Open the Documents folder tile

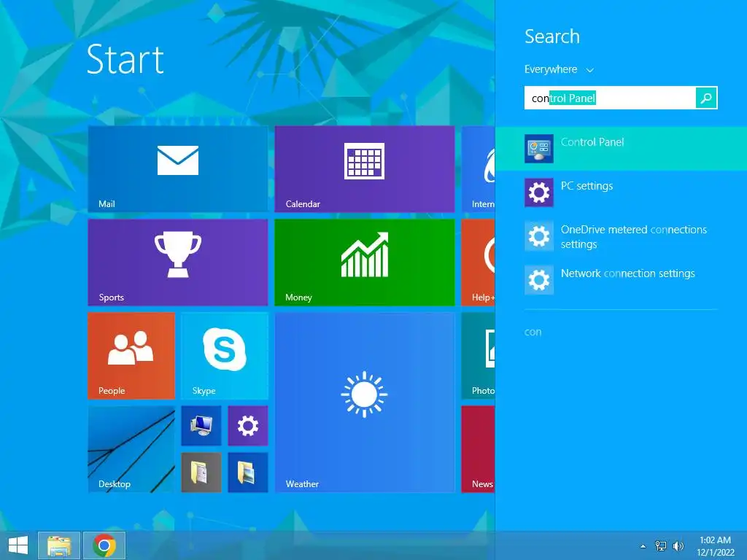click(x=201, y=472)
